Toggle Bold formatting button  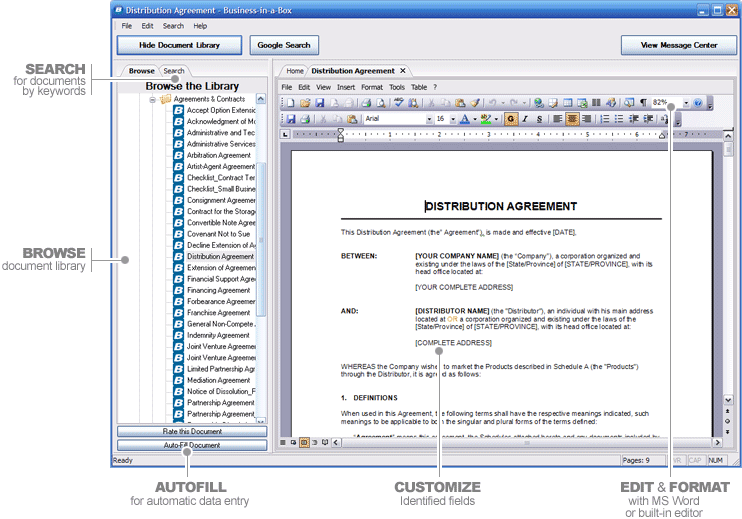click(510, 119)
